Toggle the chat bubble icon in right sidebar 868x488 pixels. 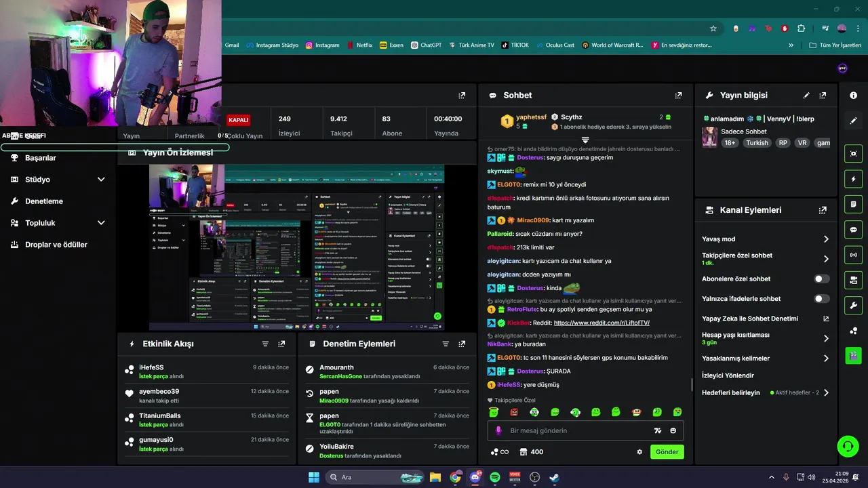[x=853, y=229]
